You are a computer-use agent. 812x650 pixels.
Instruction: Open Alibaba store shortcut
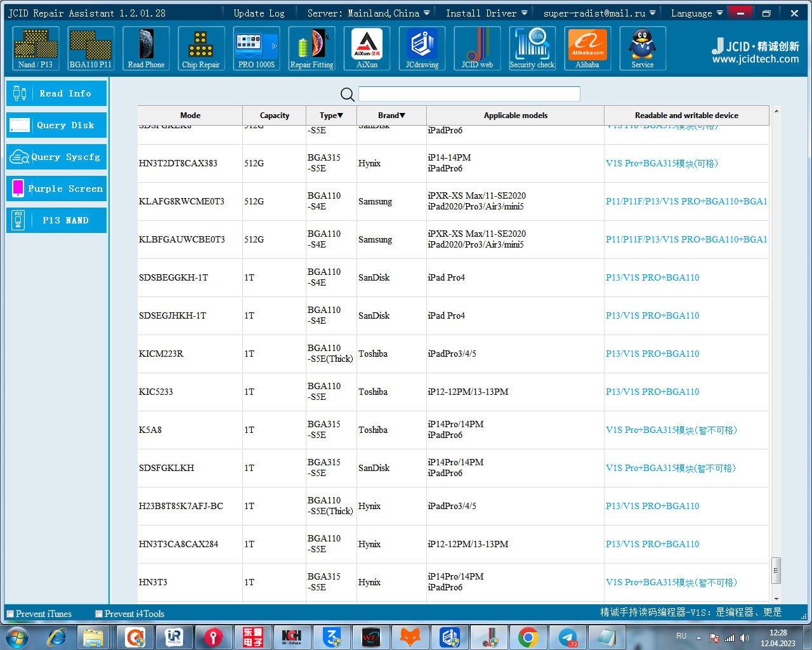[587, 48]
